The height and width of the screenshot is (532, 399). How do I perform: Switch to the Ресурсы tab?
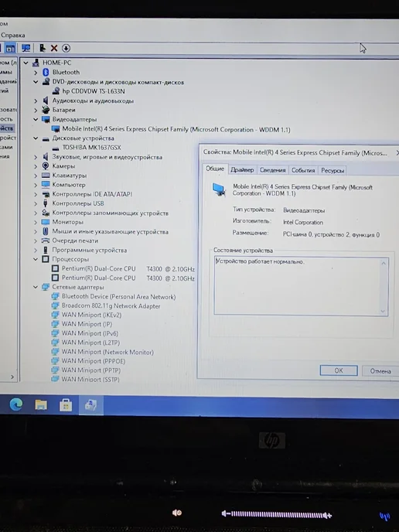[x=332, y=170]
